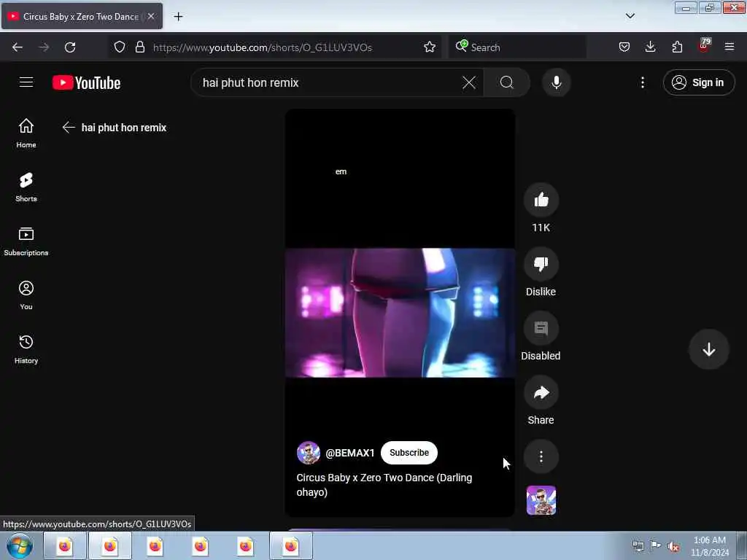
Task: Show site security lock information
Action: click(x=139, y=47)
